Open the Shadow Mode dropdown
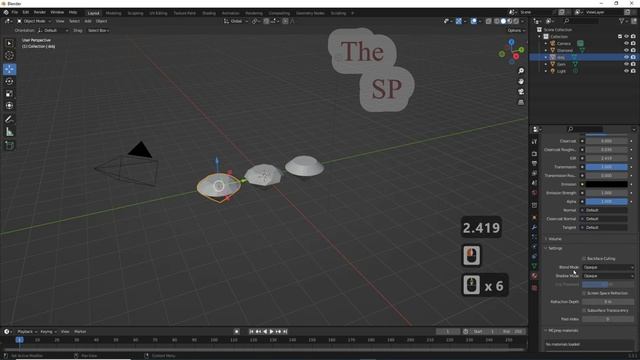Image resolution: width=640 pixels, height=360 pixels. click(608, 276)
